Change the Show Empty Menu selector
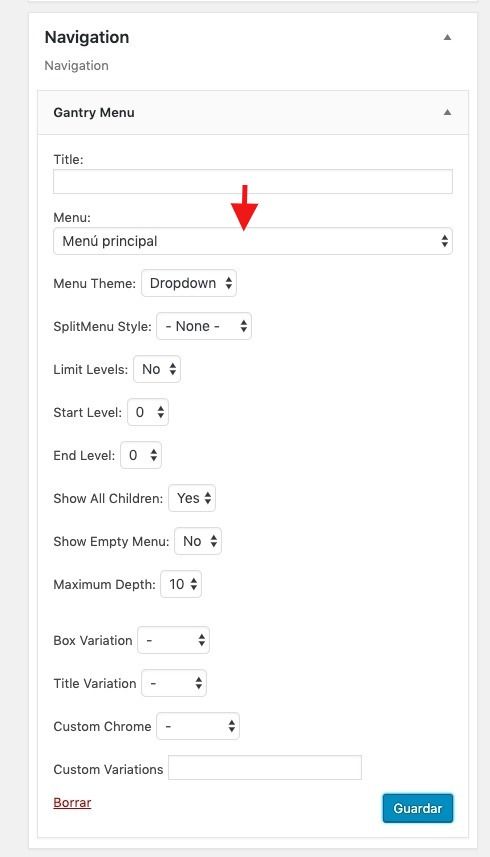This screenshot has height=857, width=490. (198, 542)
